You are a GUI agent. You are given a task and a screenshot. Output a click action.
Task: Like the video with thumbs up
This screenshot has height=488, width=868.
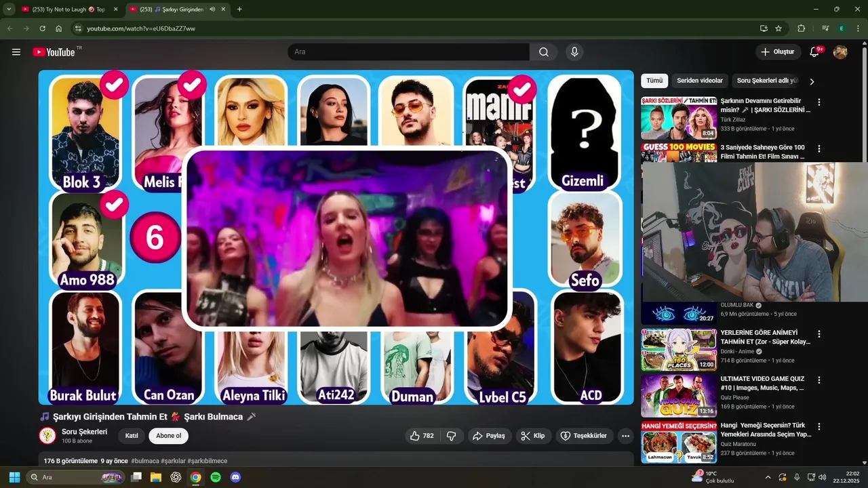(x=421, y=436)
